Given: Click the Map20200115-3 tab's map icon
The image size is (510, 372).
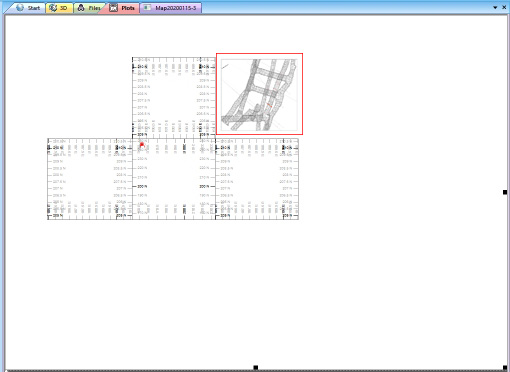Looking at the screenshot, I should tap(147, 8).
